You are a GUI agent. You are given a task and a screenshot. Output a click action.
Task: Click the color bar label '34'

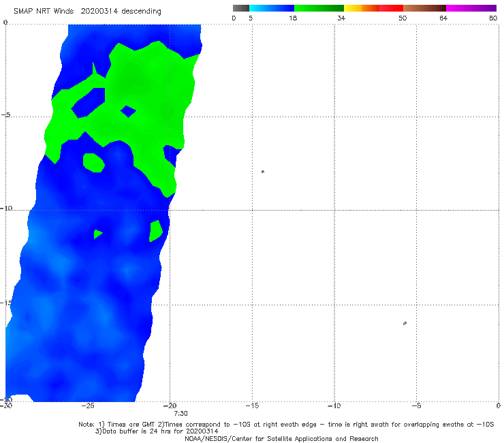[341, 18]
